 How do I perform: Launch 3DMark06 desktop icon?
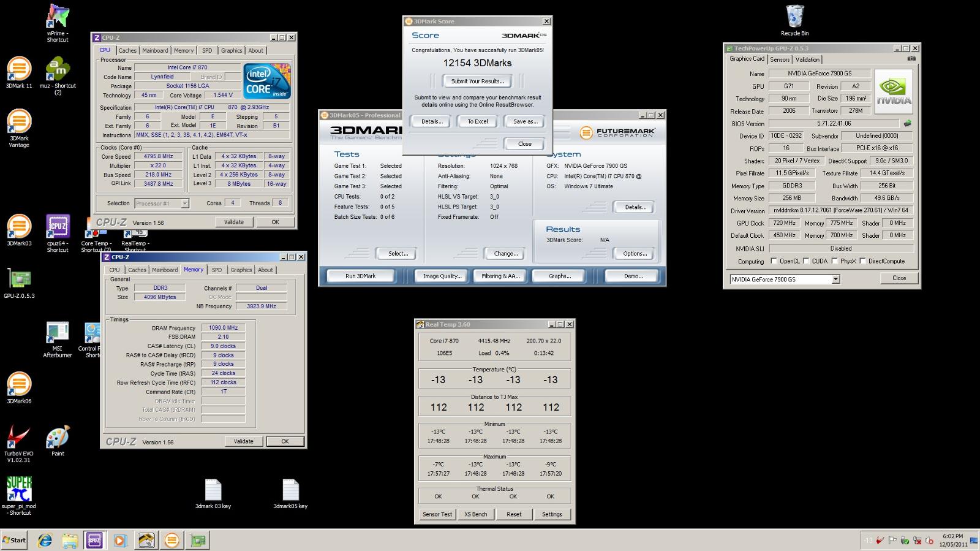coord(19,388)
